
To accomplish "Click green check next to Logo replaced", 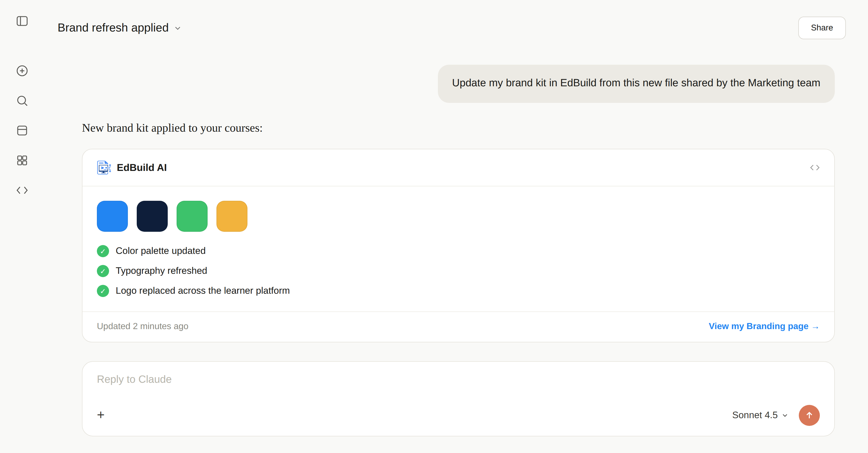I will coord(103,291).
